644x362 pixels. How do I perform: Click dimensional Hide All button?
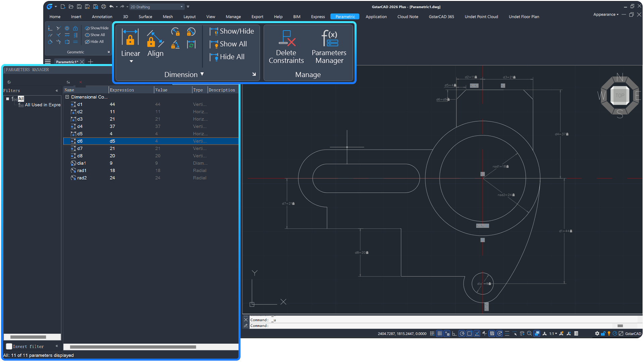(227, 57)
